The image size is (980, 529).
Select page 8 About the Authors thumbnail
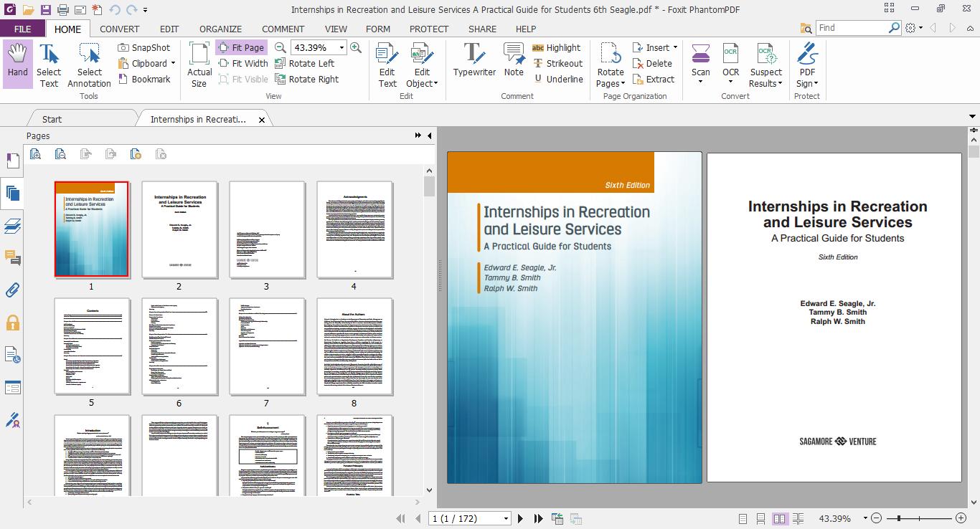(x=354, y=346)
